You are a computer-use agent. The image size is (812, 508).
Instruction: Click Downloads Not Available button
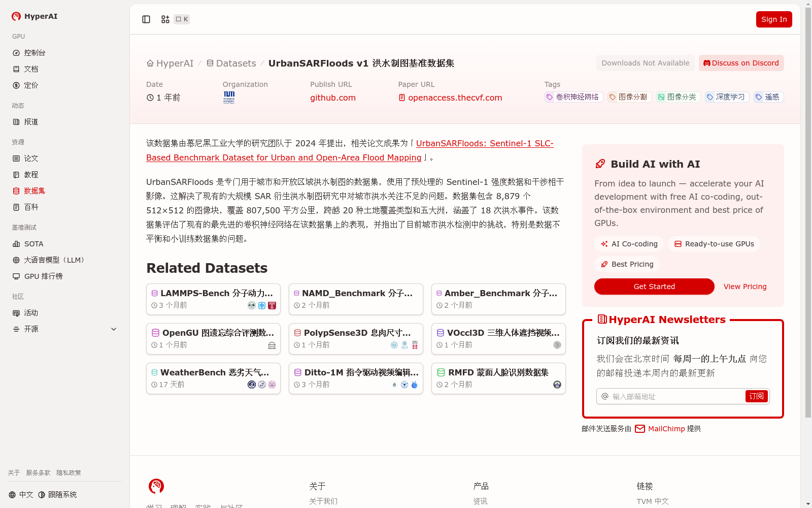(x=646, y=63)
